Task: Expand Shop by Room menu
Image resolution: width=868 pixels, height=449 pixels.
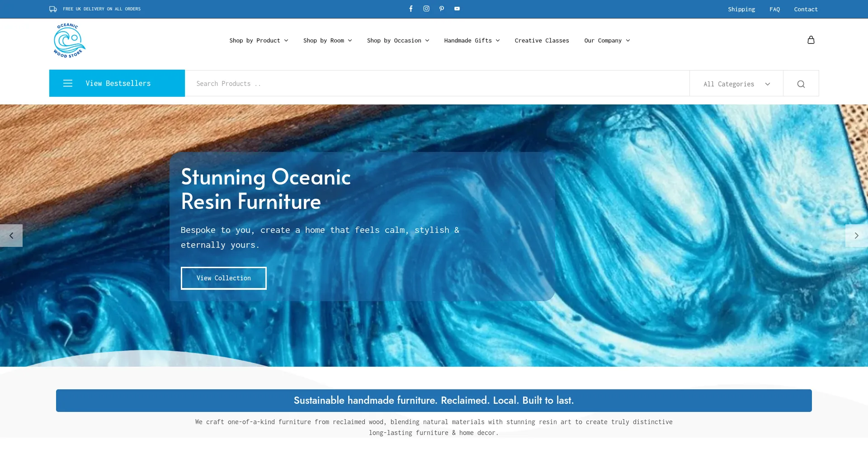Action: tap(327, 41)
